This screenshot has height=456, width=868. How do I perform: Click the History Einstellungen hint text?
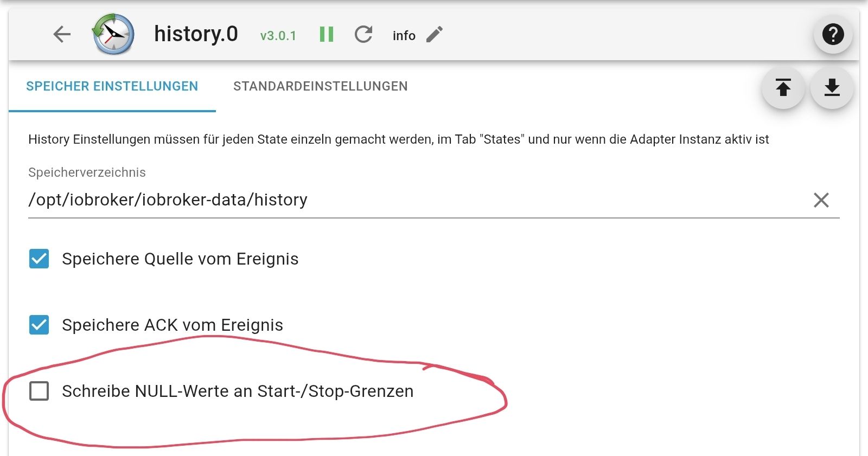[x=399, y=139]
